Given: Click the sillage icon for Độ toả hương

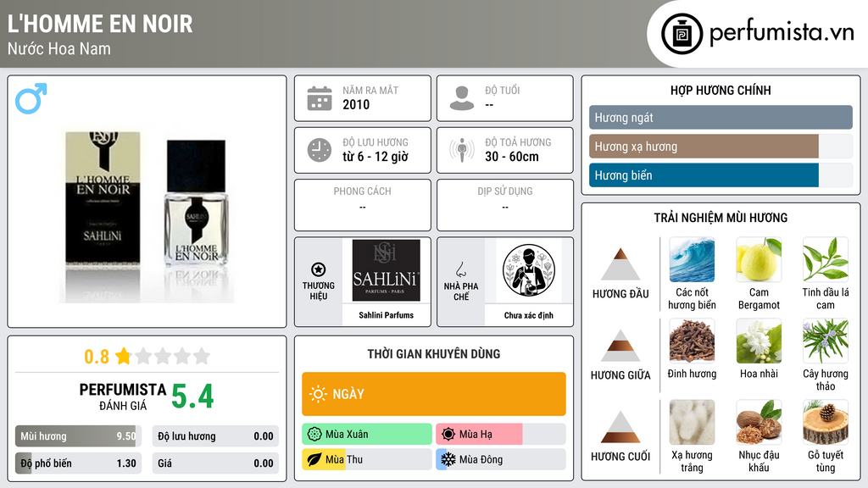Looking at the screenshot, I should [462, 150].
